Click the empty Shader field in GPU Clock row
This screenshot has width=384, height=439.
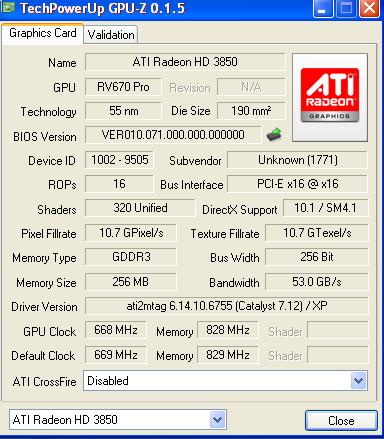[338, 330]
